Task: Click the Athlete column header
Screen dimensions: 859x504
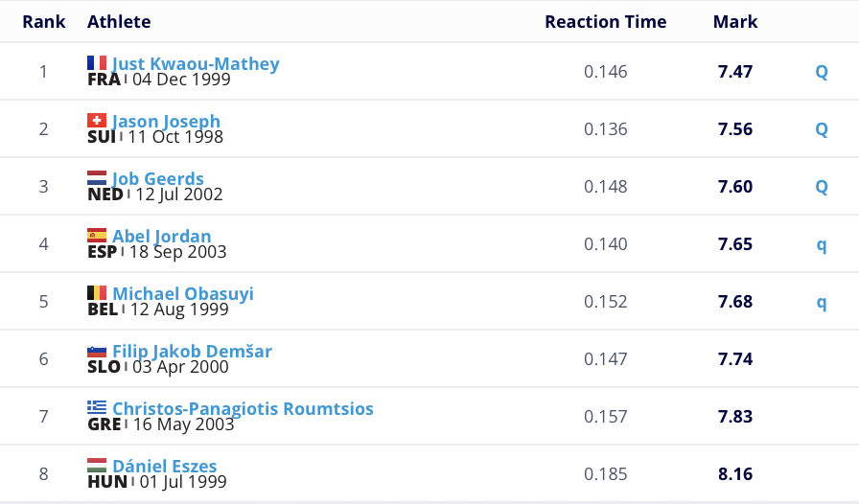Action: click(119, 22)
